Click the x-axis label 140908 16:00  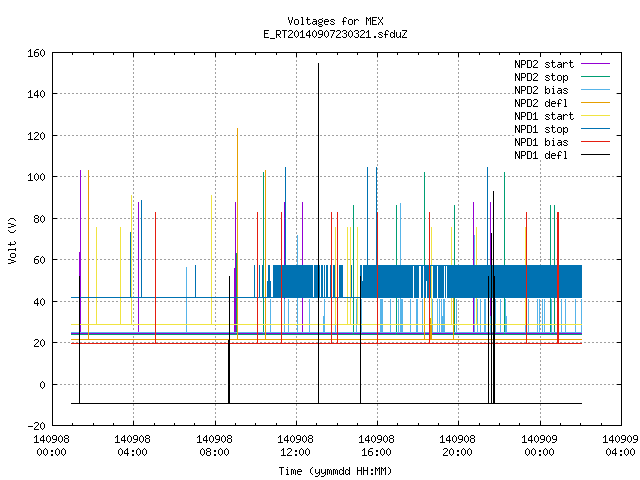point(376,446)
